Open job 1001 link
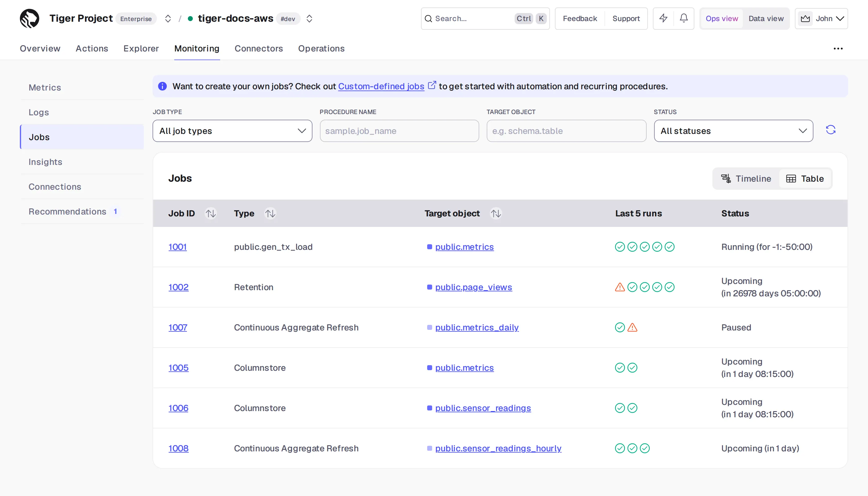868x496 pixels. [178, 247]
